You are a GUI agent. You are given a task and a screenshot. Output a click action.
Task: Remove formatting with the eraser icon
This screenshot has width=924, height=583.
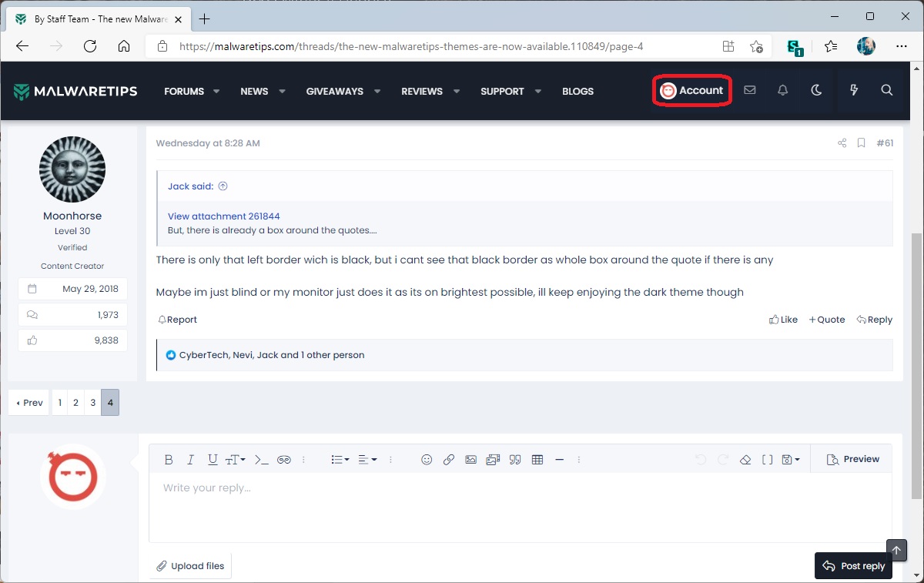tap(745, 460)
